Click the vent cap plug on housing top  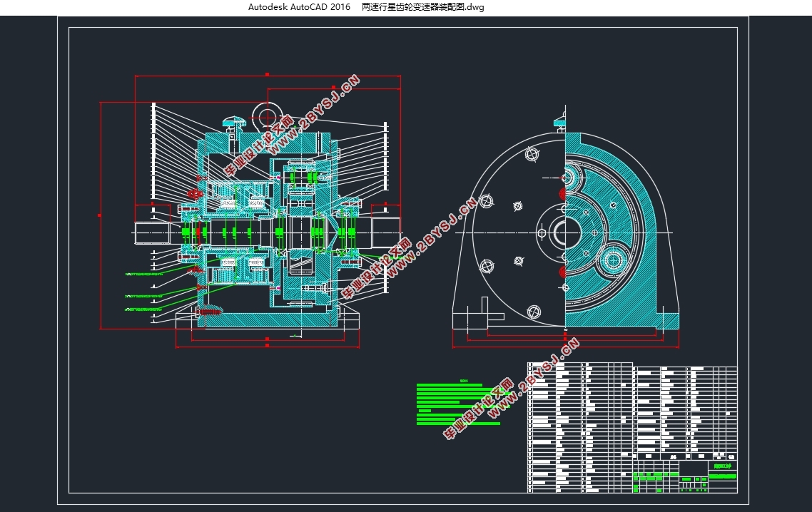tap(233, 126)
